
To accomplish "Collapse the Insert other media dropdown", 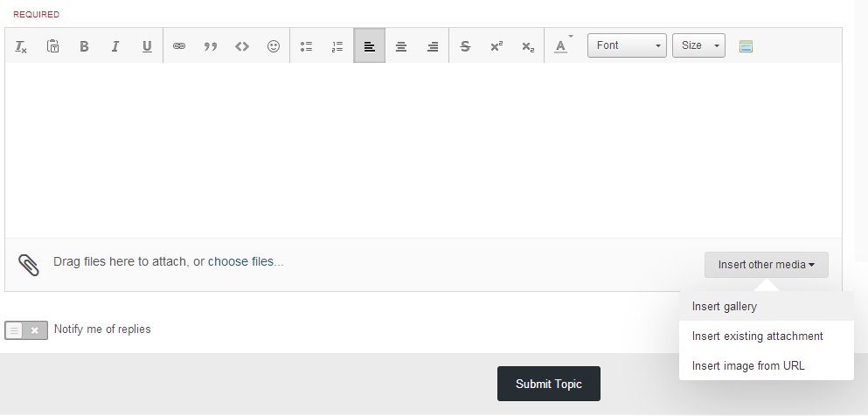I will [766, 265].
